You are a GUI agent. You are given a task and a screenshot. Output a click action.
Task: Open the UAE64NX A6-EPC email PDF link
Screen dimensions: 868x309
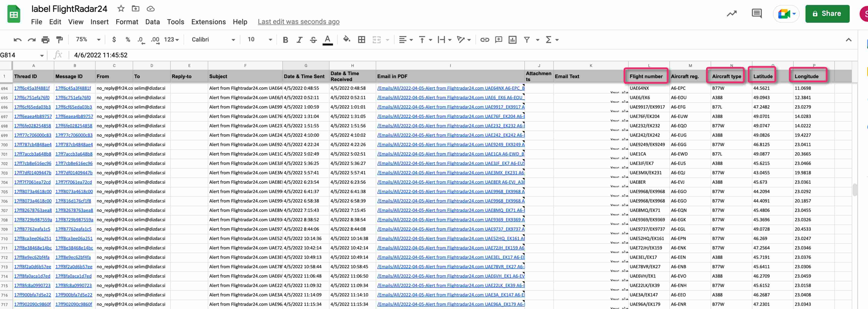pyautogui.click(x=451, y=88)
